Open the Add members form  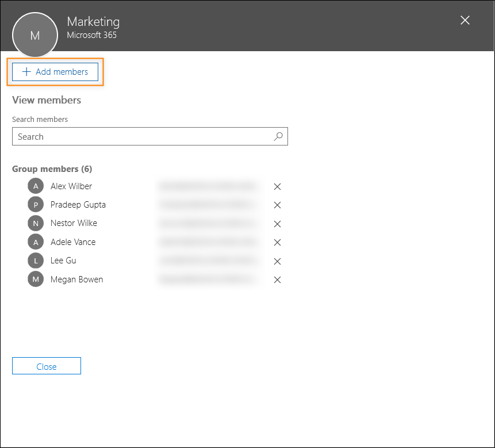pos(55,71)
